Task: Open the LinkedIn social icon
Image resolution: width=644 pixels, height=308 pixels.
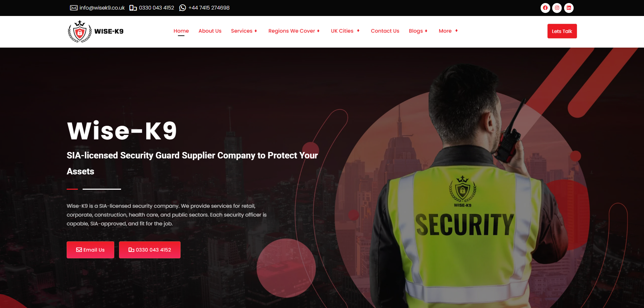Action: (569, 8)
